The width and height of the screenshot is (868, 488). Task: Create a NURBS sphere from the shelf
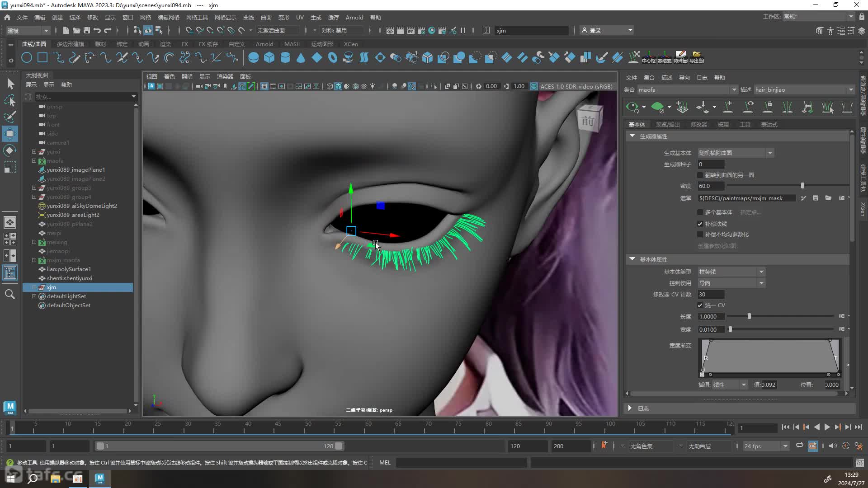click(x=254, y=57)
